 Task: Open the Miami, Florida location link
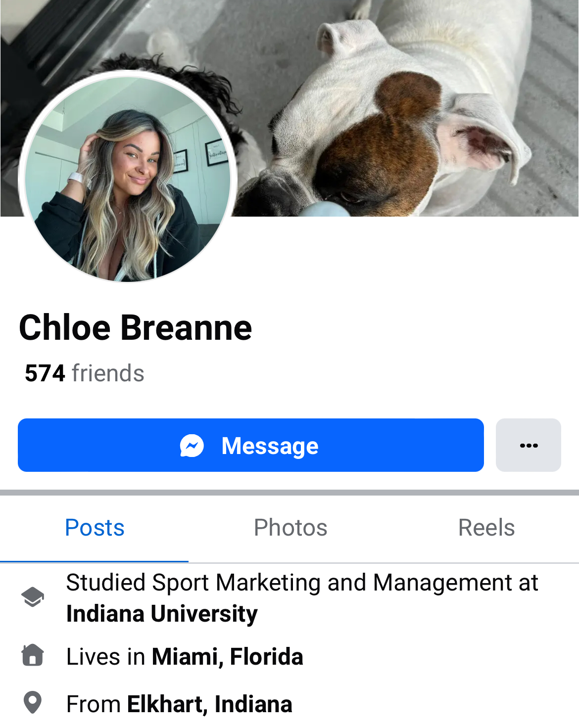click(227, 657)
